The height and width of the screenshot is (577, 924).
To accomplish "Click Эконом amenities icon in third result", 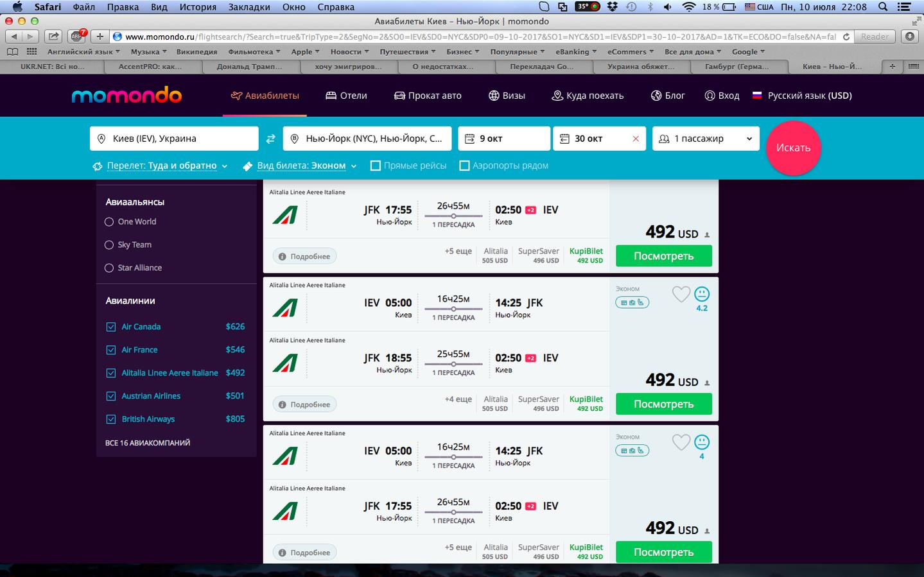I will 632,451.
